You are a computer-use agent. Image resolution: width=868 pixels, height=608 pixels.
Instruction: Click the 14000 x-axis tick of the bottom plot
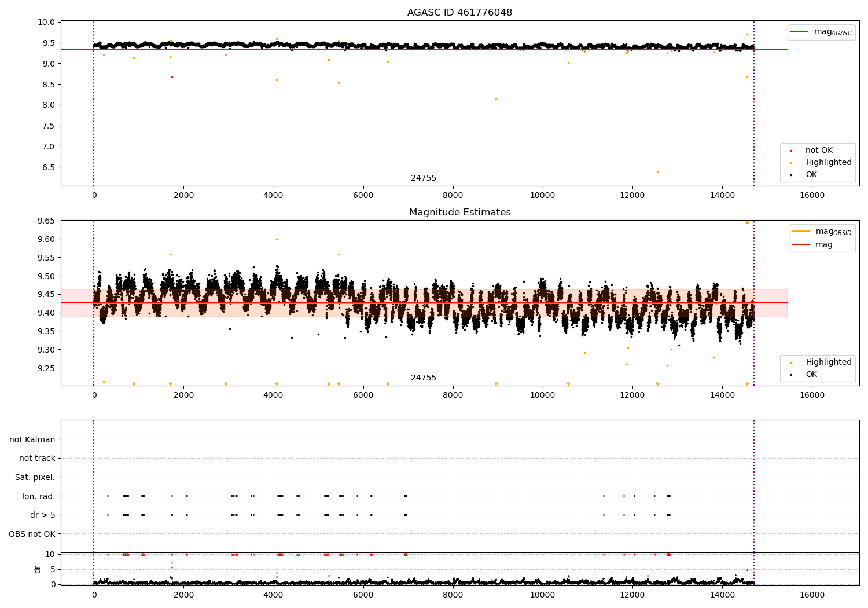point(722,595)
